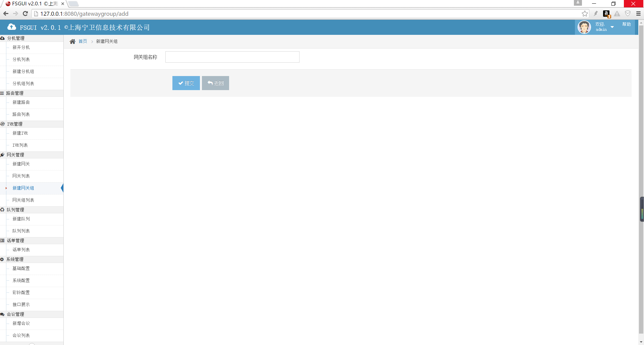Expand the 系统管理 sidebar section
Viewport: 644px width, 345px height.
[x=15, y=259]
